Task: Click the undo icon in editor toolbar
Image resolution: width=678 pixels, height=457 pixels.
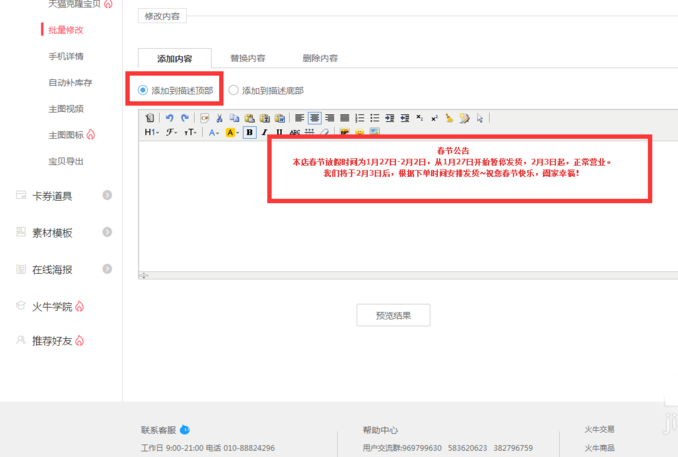Action: [x=169, y=118]
